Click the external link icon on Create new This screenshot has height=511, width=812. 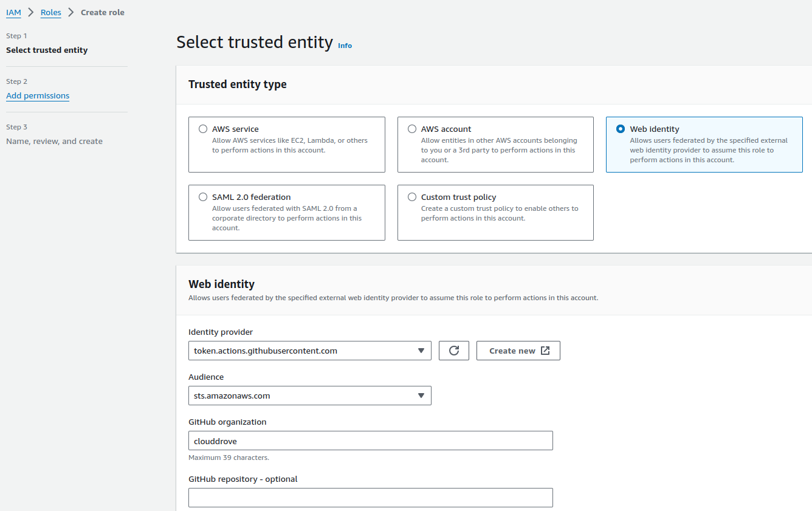[x=545, y=351]
